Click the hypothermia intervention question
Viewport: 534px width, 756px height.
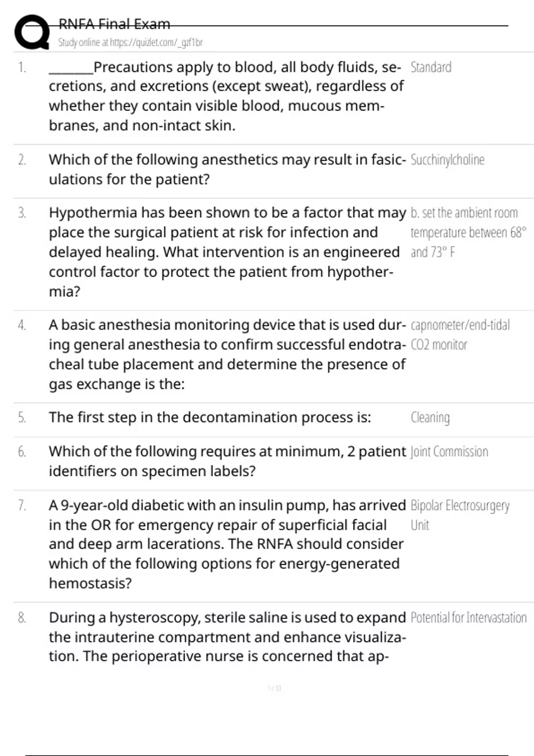click(227, 252)
